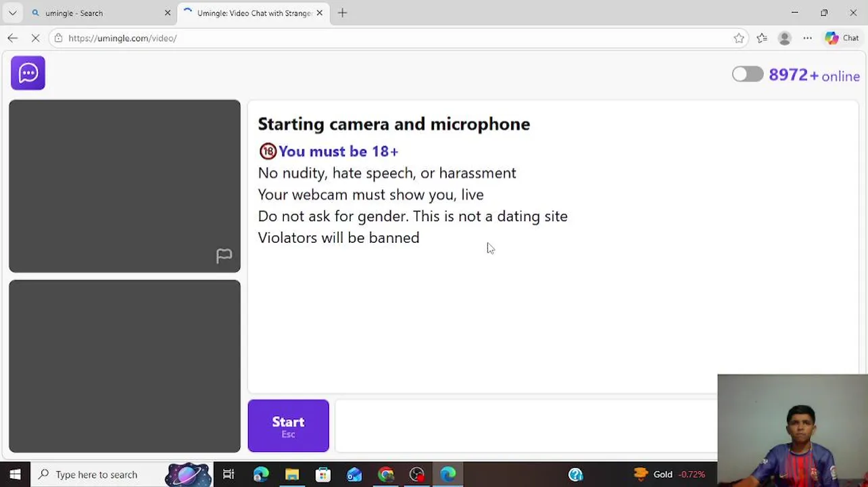Image resolution: width=868 pixels, height=487 pixels.
Task: Add this page to favorites
Action: [739, 39]
